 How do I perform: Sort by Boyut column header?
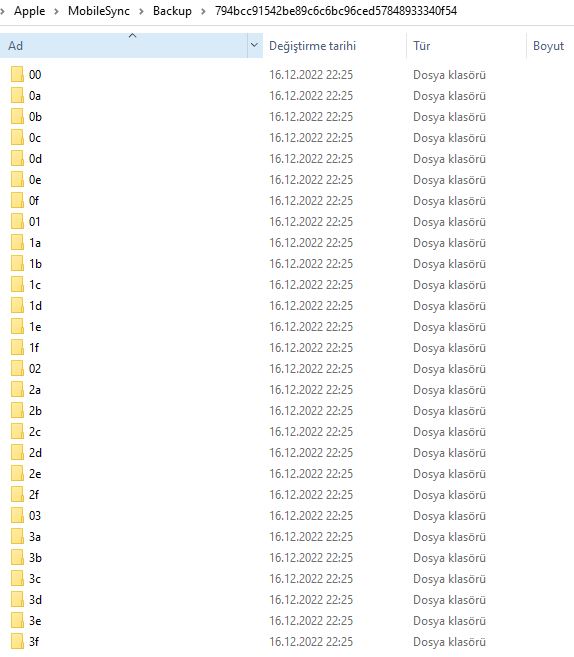(x=548, y=46)
